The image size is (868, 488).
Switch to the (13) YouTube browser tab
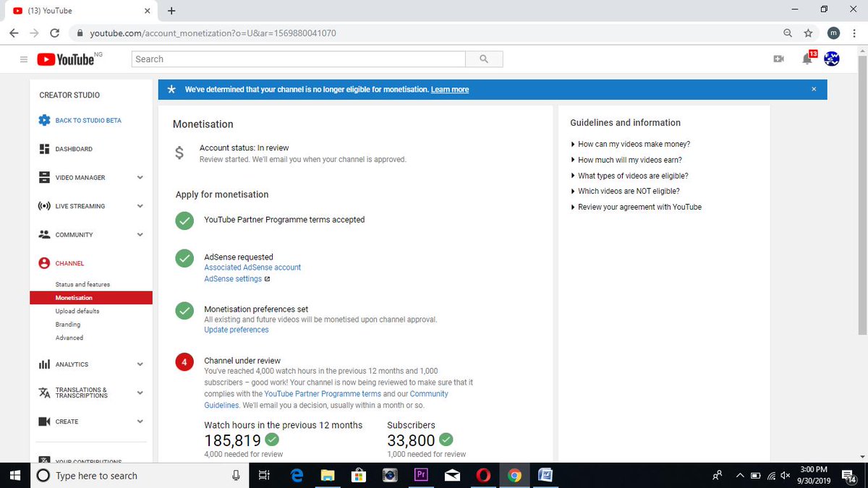tap(80, 11)
